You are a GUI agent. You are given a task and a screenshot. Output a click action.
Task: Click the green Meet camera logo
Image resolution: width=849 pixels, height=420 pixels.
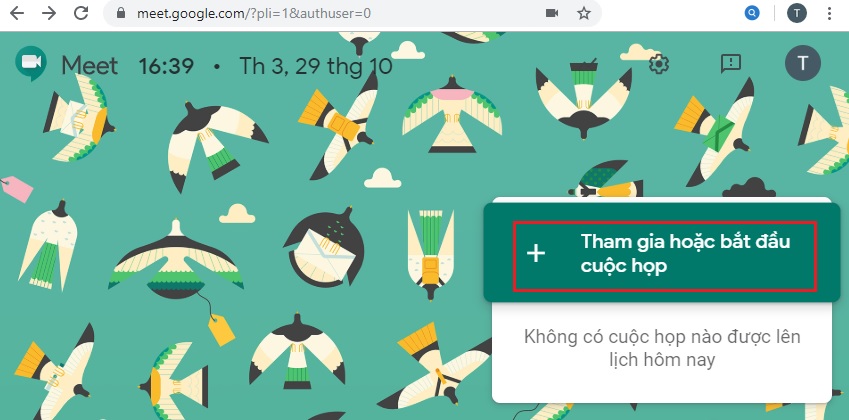coord(31,64)
